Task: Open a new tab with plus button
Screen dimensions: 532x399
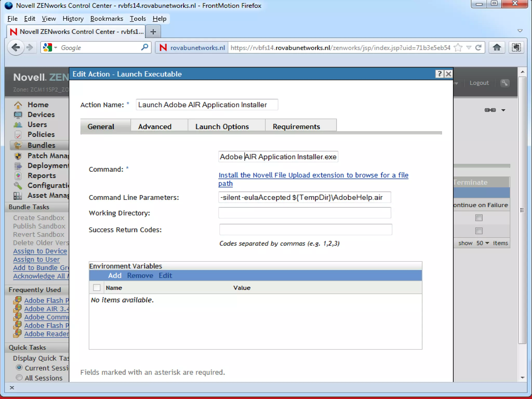Action: tap(153, 32)
